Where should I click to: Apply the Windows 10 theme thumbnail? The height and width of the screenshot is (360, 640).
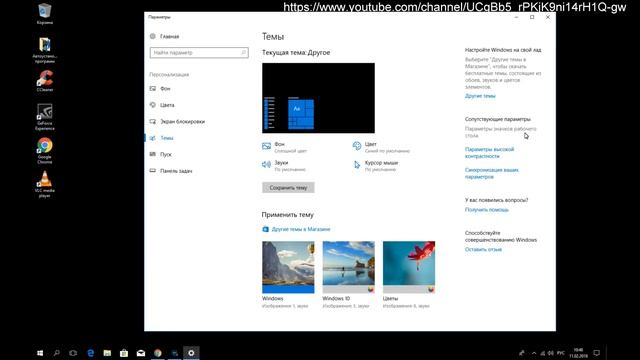(349, 267)
